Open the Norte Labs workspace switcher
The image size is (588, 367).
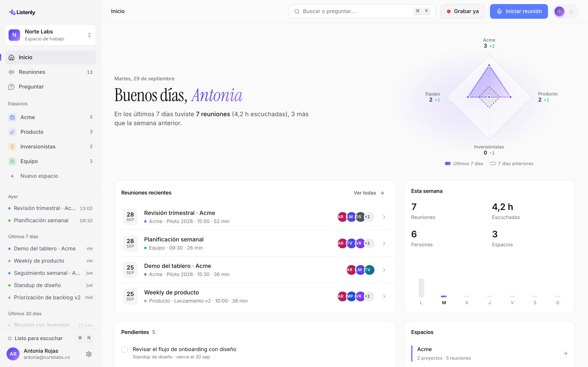[x=50, y=35]
